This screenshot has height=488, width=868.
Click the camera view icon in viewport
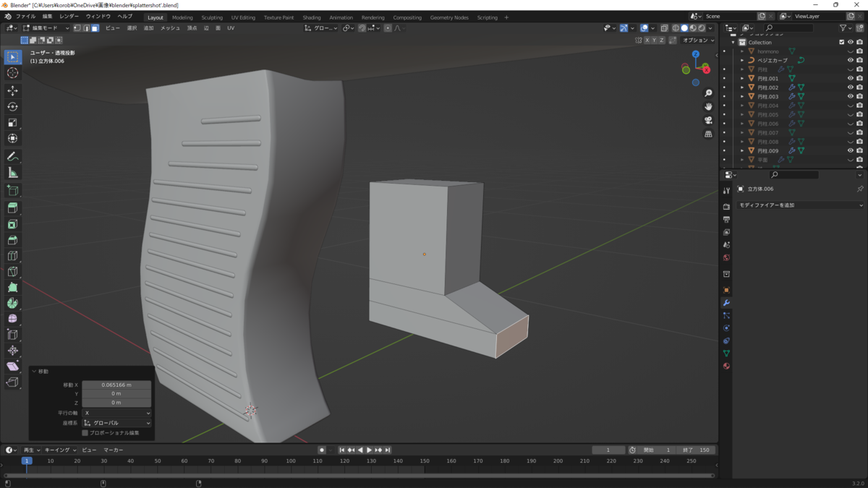(708, 120)
